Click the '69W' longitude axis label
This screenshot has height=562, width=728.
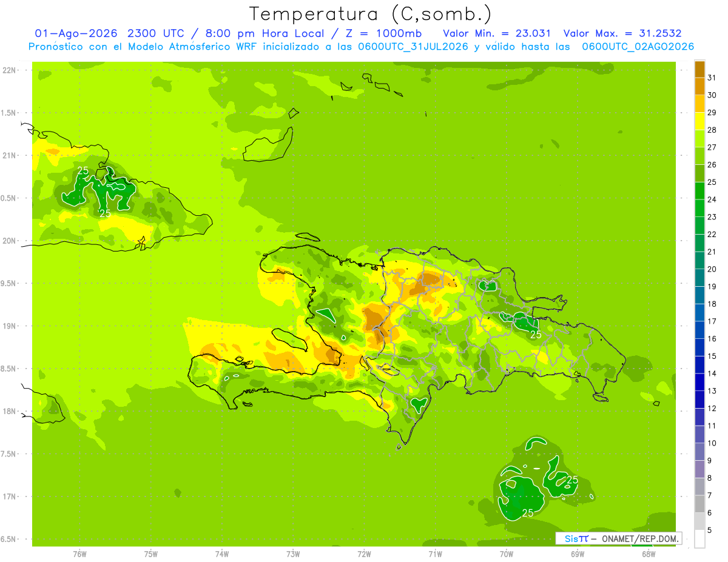tap(578, 554)
